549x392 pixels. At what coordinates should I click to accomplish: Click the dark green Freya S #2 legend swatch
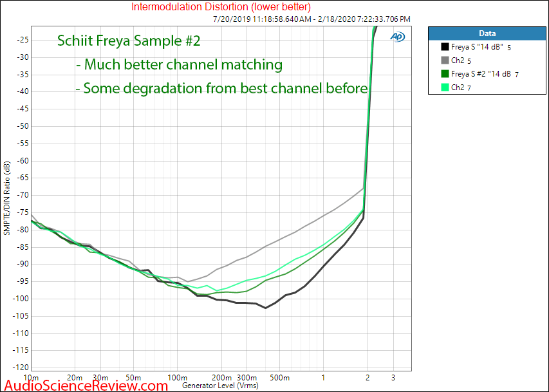pos(445,74)
